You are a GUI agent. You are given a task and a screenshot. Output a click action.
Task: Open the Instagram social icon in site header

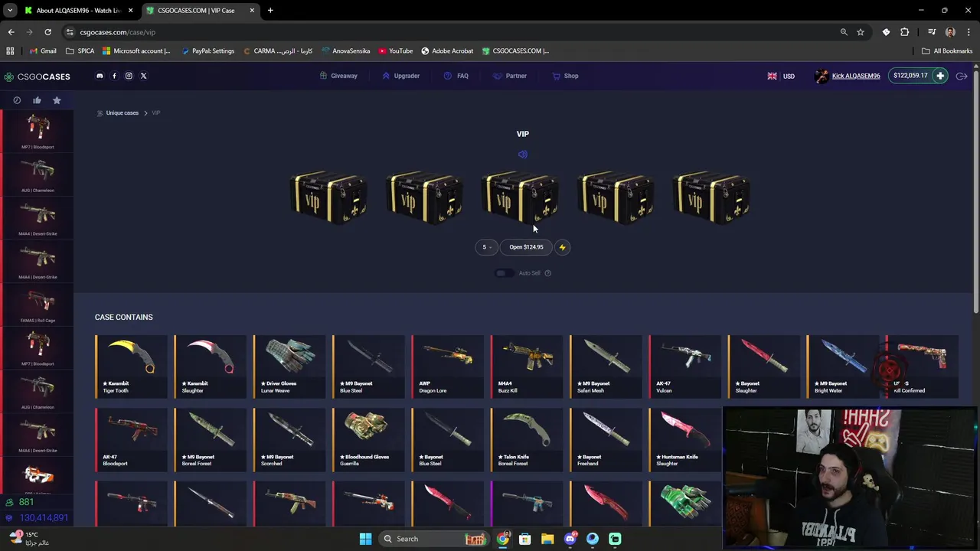tap(129, 76)
